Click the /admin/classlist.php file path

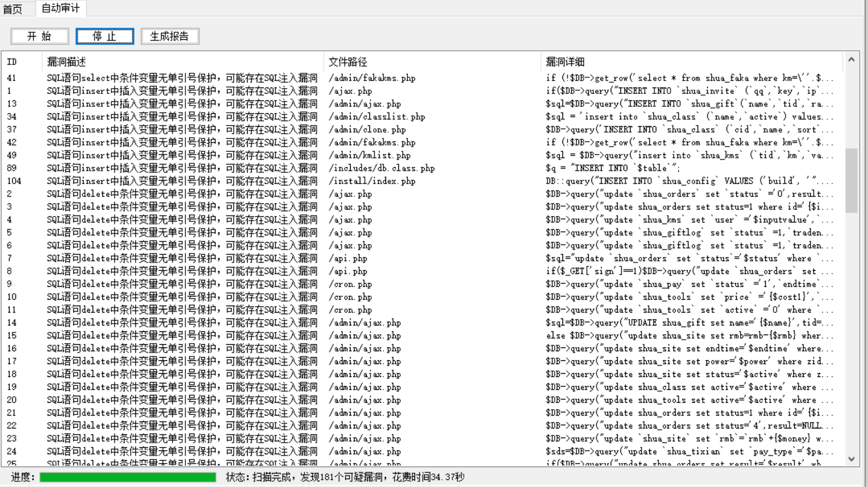pyautogui.click(x=376, y=116)
